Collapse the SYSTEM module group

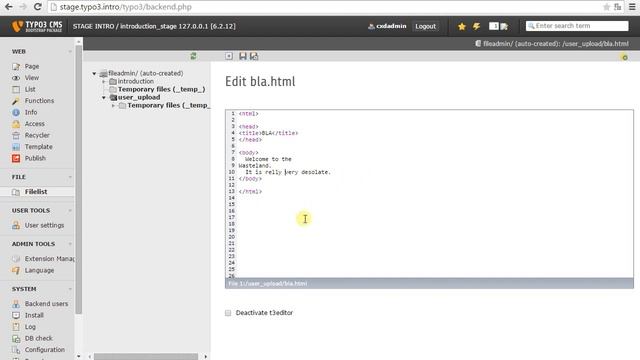70,289
